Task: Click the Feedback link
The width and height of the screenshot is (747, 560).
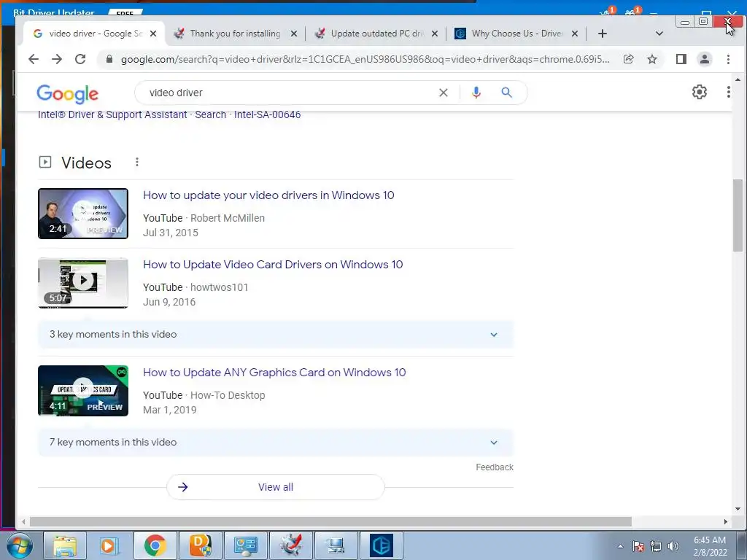Action: [x=495, y=467]
